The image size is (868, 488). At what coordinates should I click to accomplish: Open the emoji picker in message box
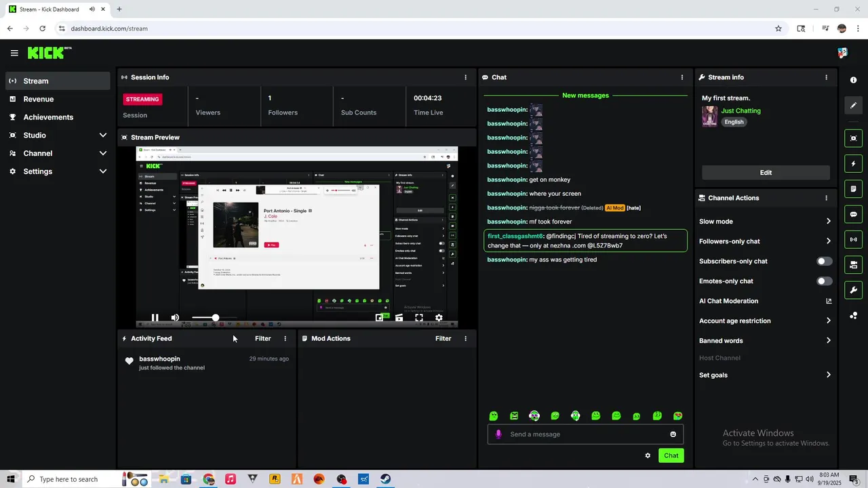[x=673, y=434]
